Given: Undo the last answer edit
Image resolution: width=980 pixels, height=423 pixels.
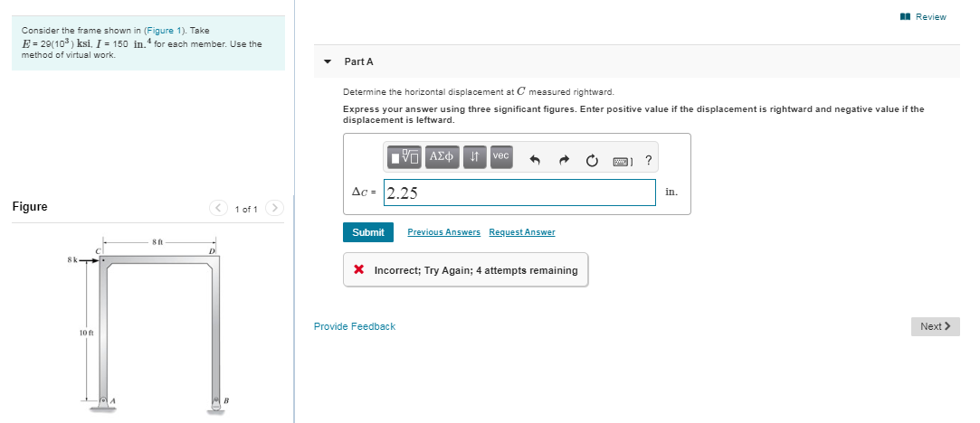Looking at the screenshot, I should [x=535, y=160].
